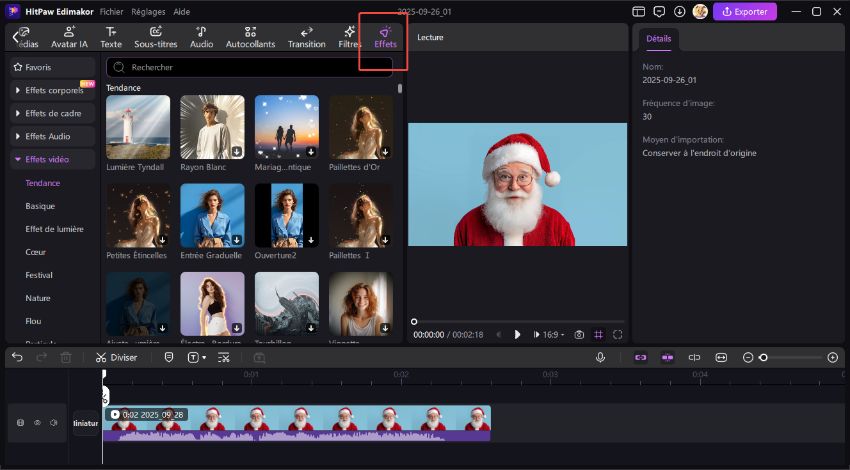Select the Effet de lumière subcategory
Viewport: 850px width, 470px height.
click(54, 229)
